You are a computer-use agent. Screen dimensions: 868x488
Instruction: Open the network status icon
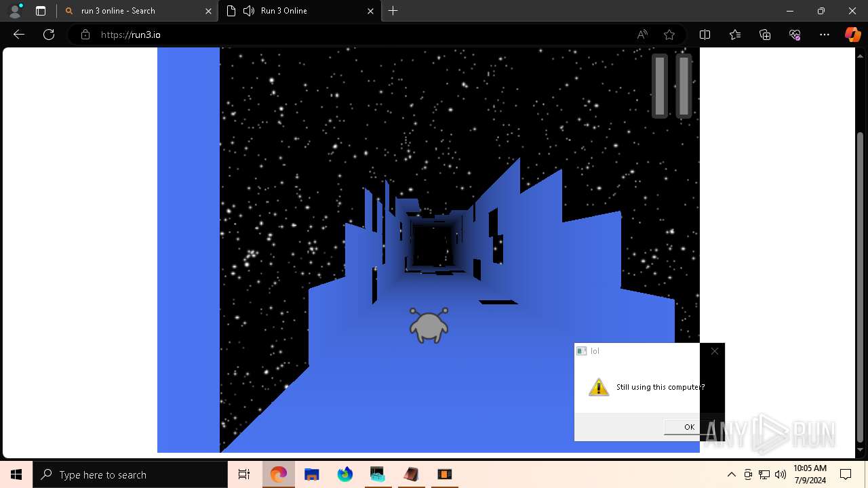click(x=764, y=474)
